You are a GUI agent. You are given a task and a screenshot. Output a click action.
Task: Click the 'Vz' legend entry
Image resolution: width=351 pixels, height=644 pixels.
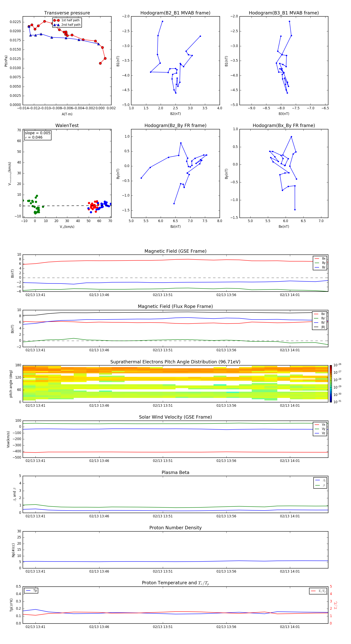(320, 433)
